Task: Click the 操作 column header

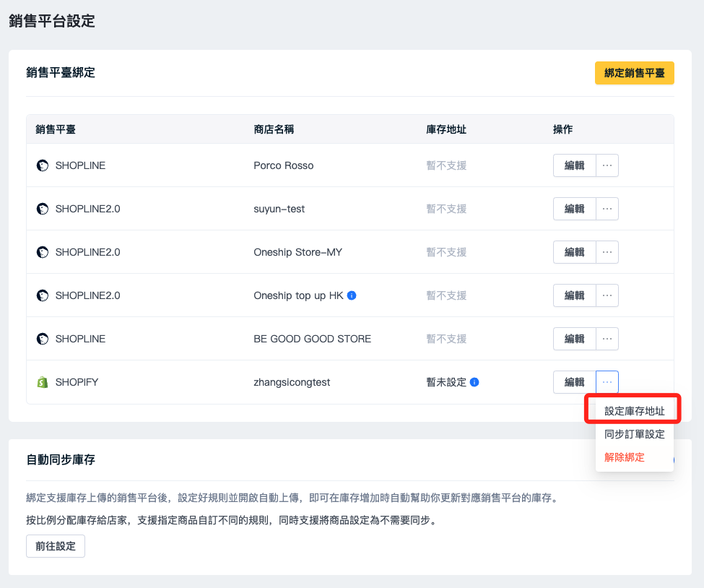Action: tap(563, 129)
